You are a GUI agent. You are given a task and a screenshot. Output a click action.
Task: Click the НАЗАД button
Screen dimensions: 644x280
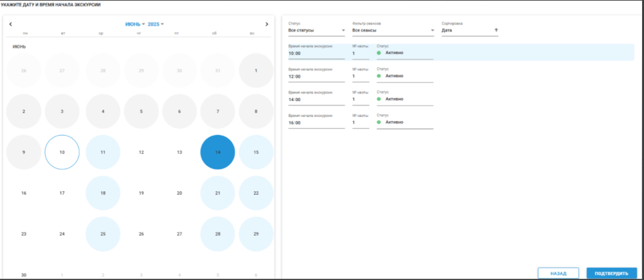click(x=558, y=274)
